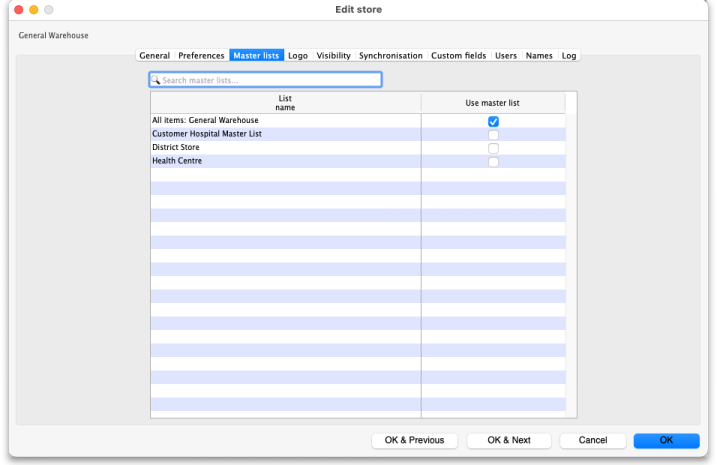Switch to the General tab
The image size is (717, 465).
(154, 56)
